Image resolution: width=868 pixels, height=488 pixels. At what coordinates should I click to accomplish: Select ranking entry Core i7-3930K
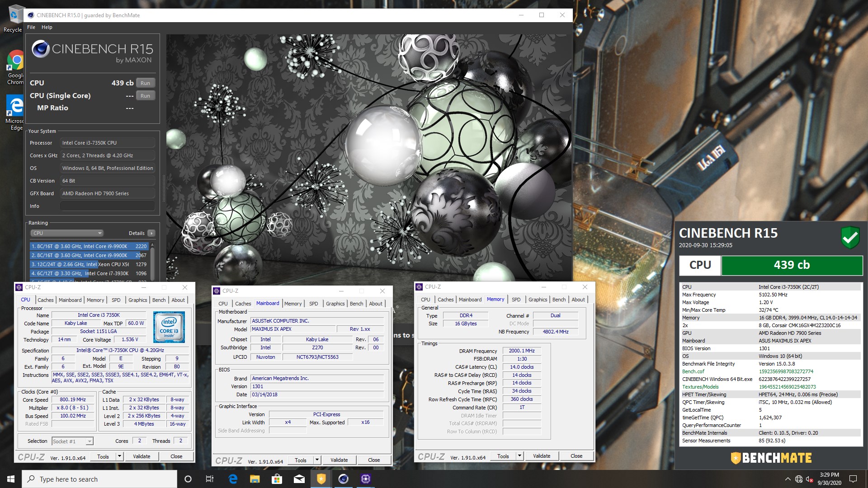[x=89, y=273]
